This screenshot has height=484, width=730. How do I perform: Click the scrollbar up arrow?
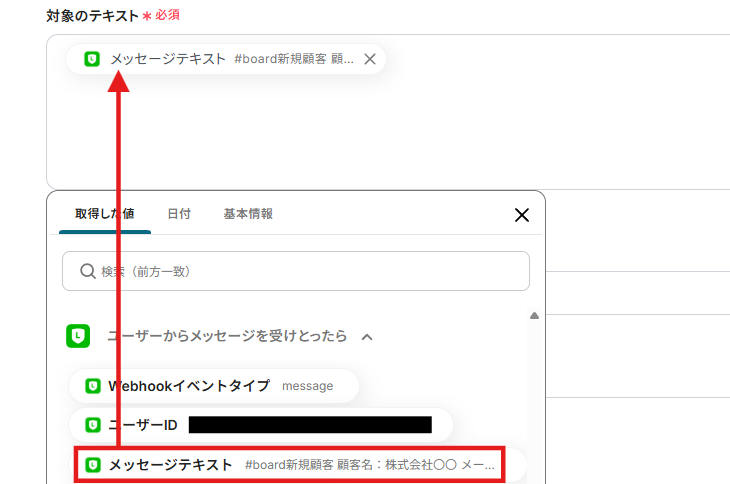[x=534, y=316]
